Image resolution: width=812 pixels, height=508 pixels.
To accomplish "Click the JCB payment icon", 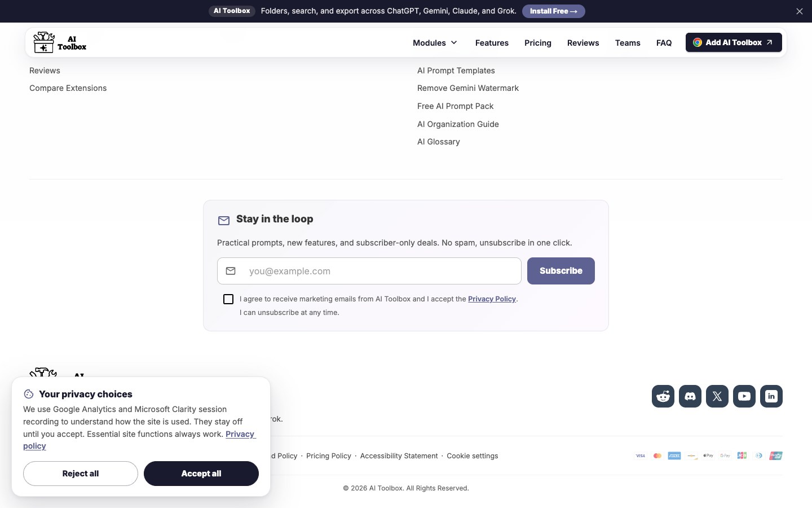I will 742,456.
